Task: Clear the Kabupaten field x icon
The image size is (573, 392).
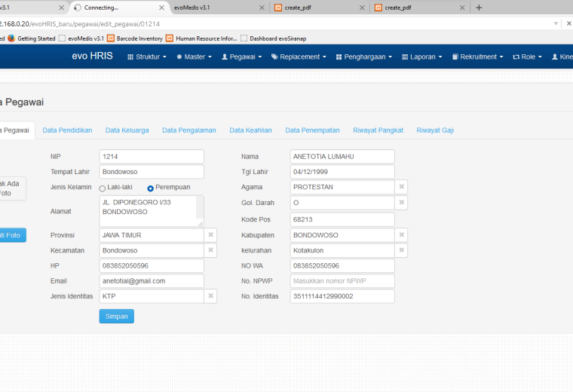Action: [401, 235]
